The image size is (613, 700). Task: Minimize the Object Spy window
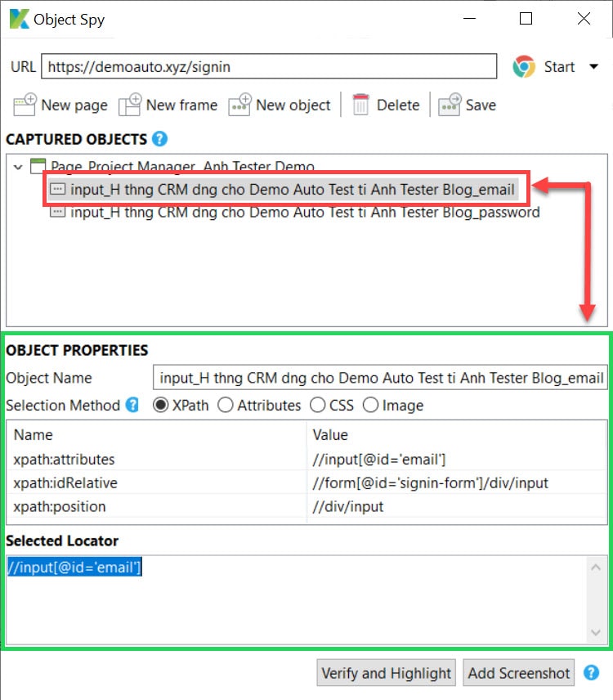(469, 19)
